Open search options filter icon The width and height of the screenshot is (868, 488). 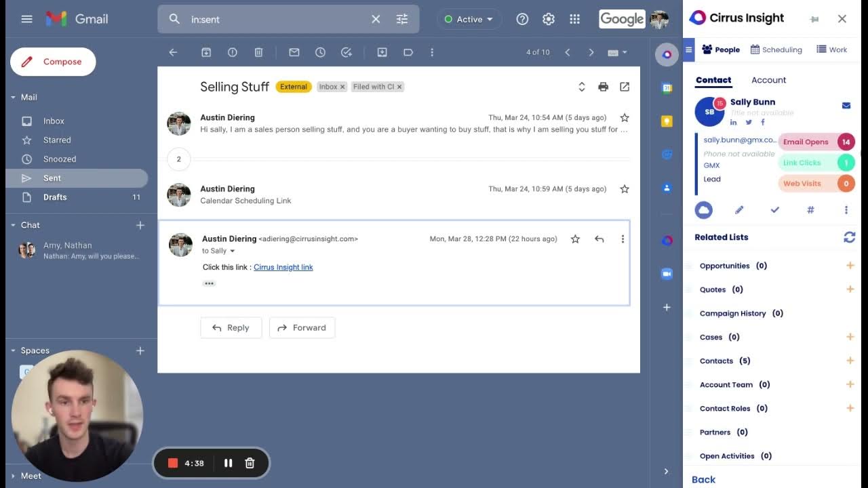click(x=402, y=19)
